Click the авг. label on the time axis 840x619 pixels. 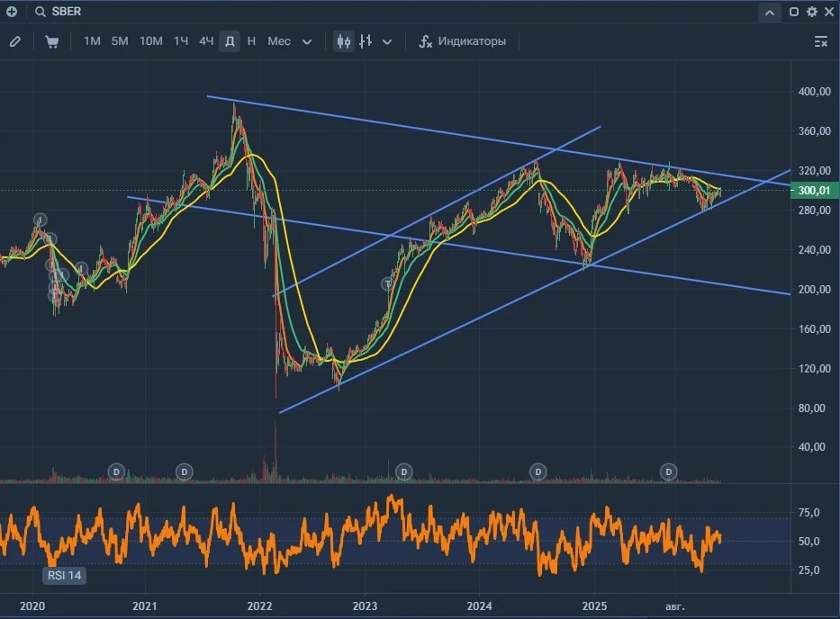674,606
